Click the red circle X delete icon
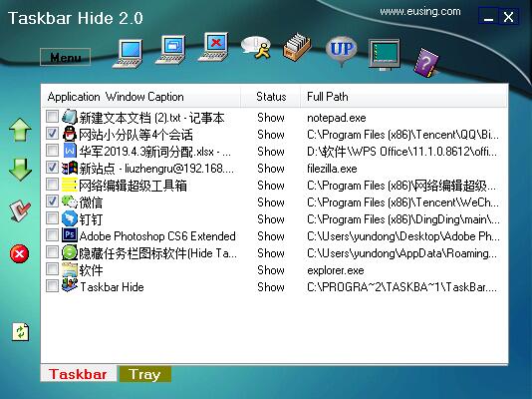 coord(19,253)
